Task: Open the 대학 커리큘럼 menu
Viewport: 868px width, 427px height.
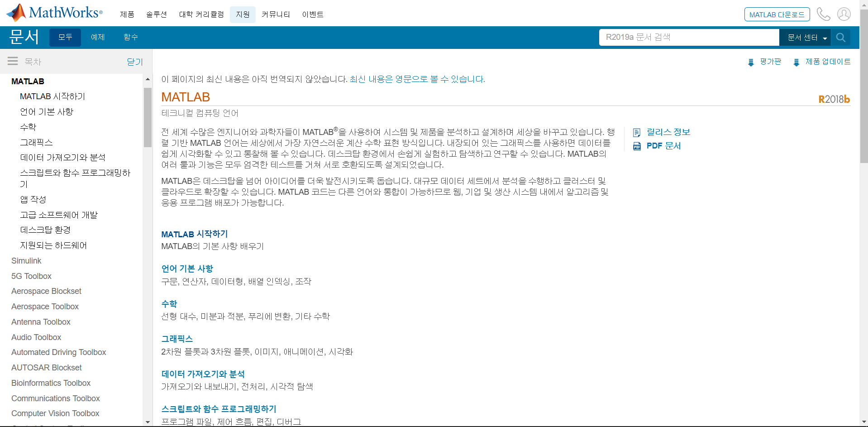Action: (201, 14)
